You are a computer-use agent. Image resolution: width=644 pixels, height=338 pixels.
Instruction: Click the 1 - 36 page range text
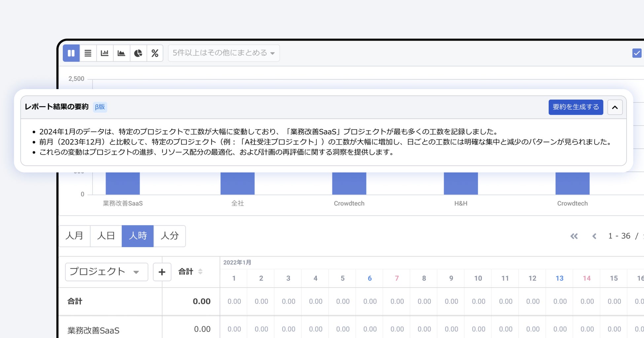[x=619, y=236]
